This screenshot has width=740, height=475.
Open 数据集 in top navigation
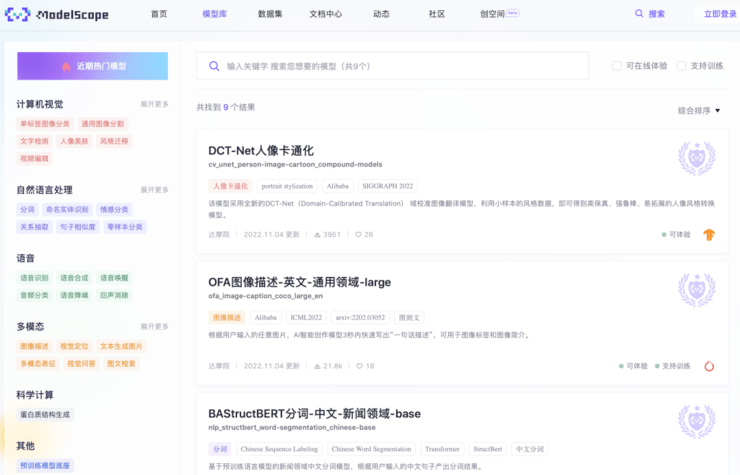[270, 14]
